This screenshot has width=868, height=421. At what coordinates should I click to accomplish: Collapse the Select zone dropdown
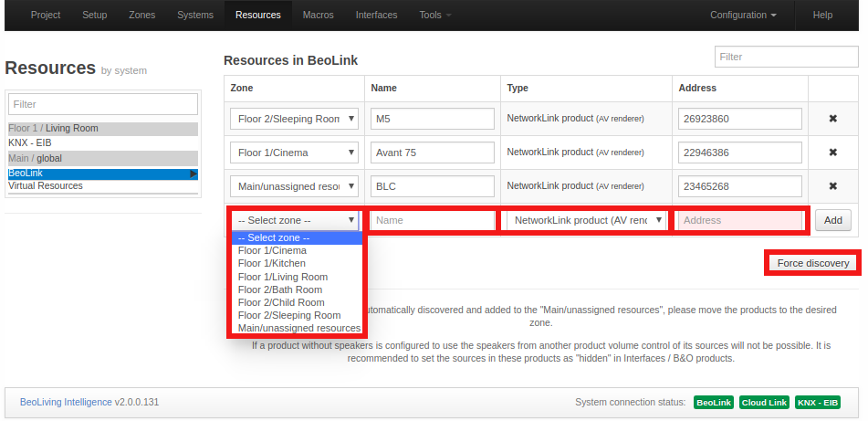295,220
